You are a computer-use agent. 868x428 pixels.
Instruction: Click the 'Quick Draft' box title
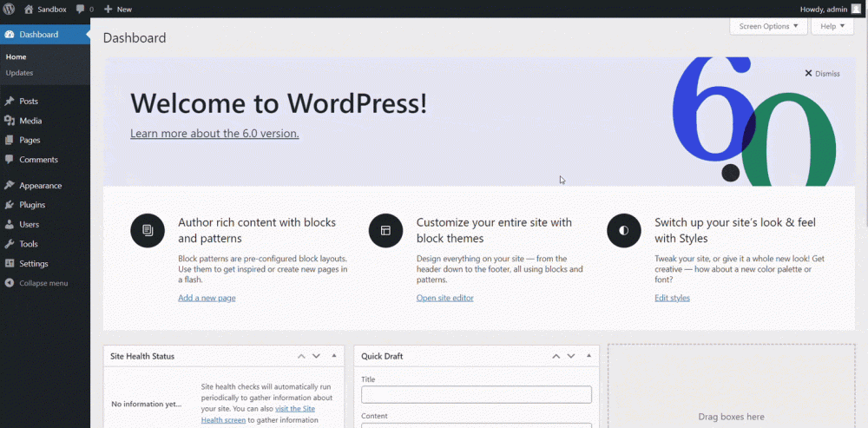382,356
